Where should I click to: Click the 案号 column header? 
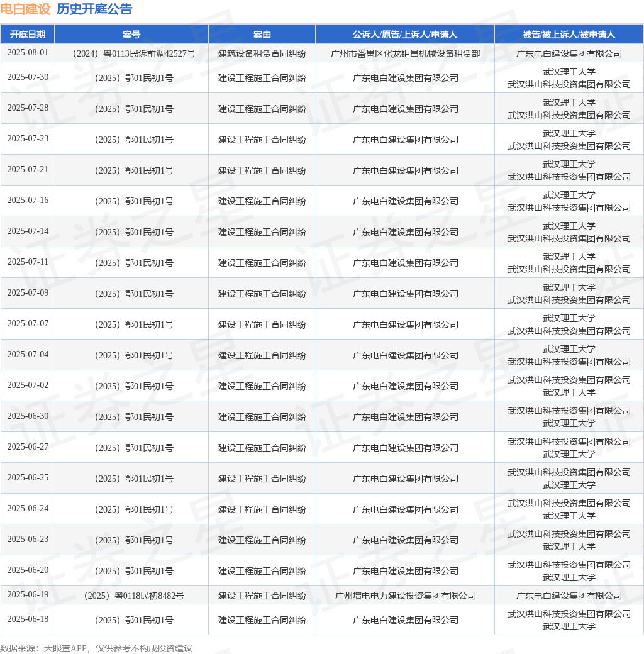131,35
